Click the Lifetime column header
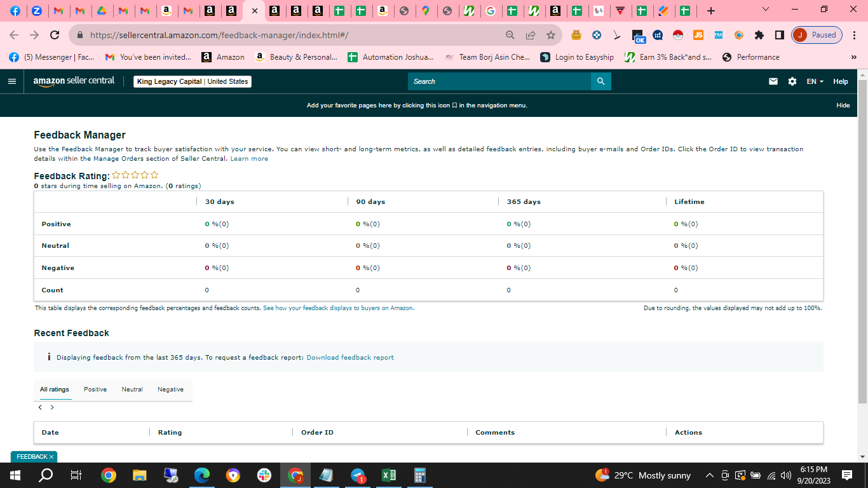 689,202
